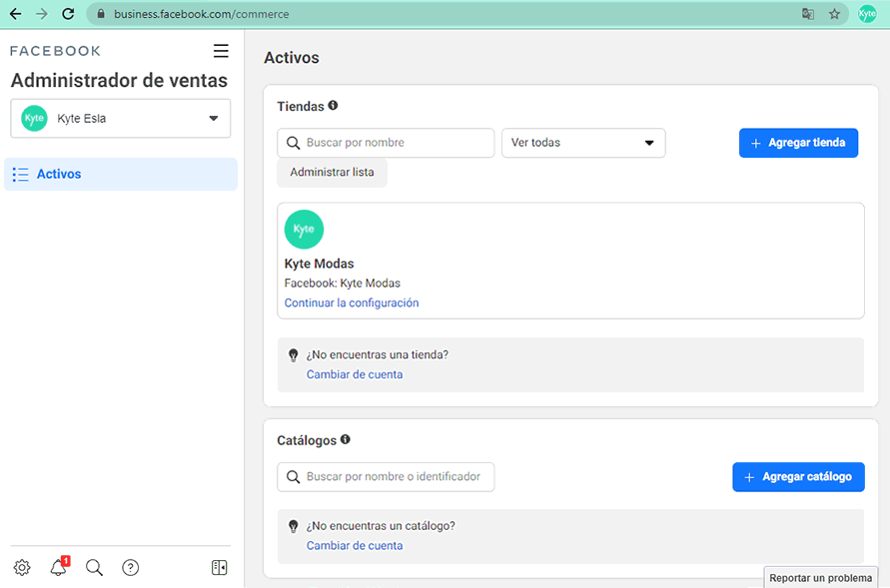Click the info icon next to Catálogos
The height and width of the screenshot is (588, 890).
point(345,439)
